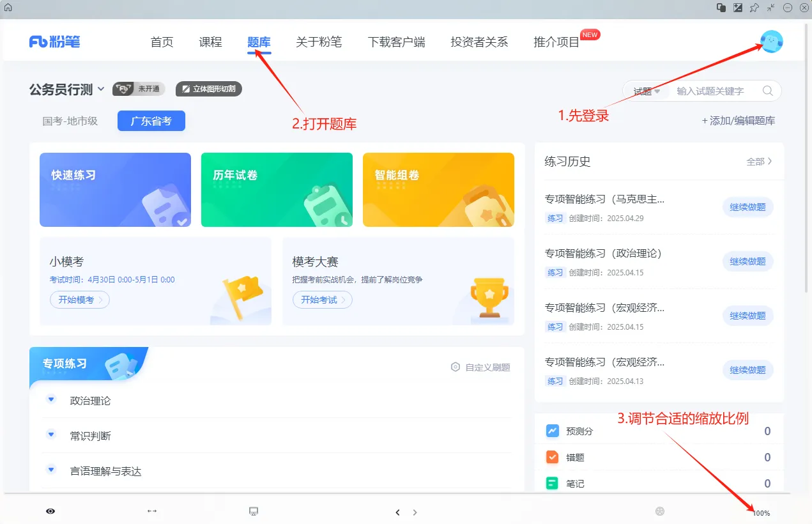Click the 自定义刷题 gear icon
This screenshot has height=524, width=812.
click(x=456, y=367)
